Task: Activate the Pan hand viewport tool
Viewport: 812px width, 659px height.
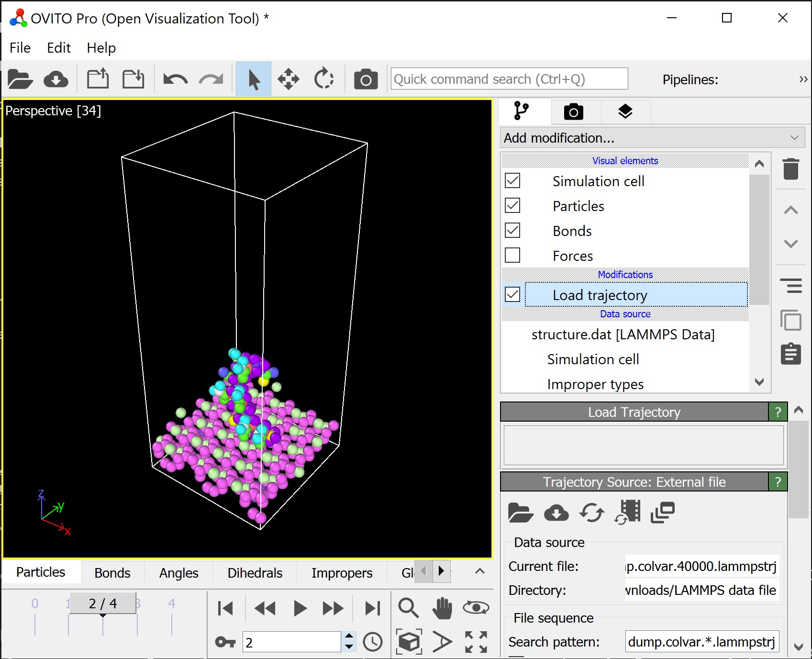Action: click(442, 608)
